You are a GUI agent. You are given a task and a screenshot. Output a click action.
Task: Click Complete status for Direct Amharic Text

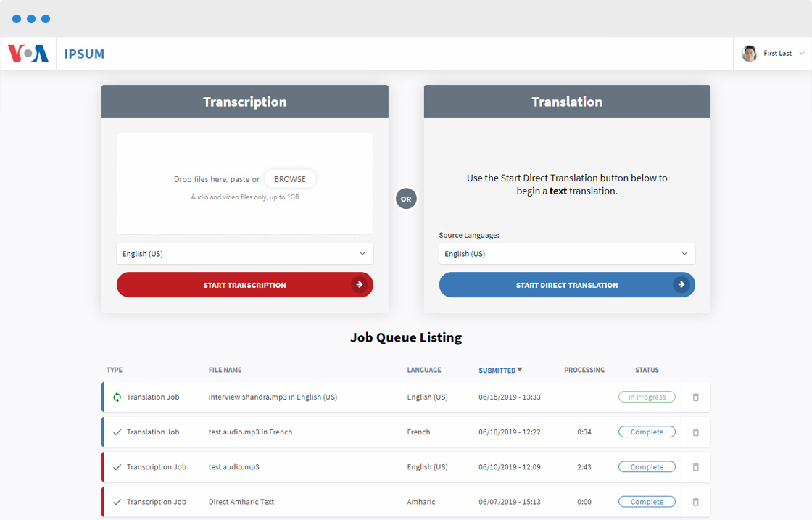tap(646, 502)
